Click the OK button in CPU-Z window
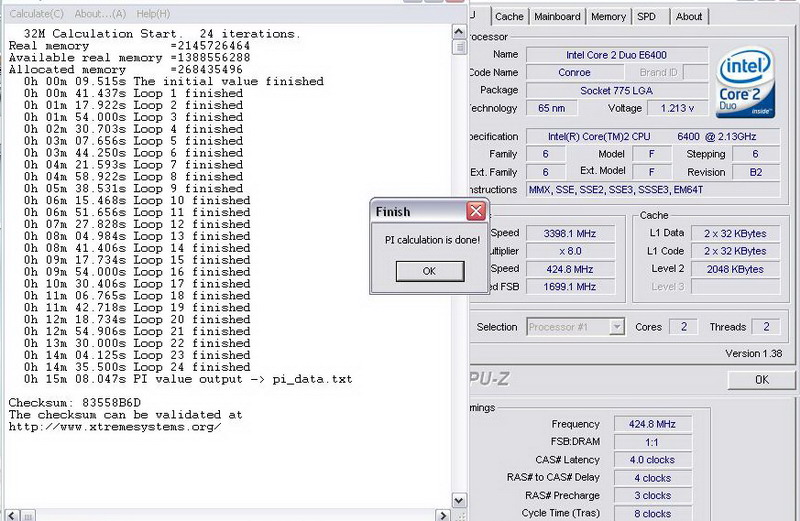 pos(762,380)
